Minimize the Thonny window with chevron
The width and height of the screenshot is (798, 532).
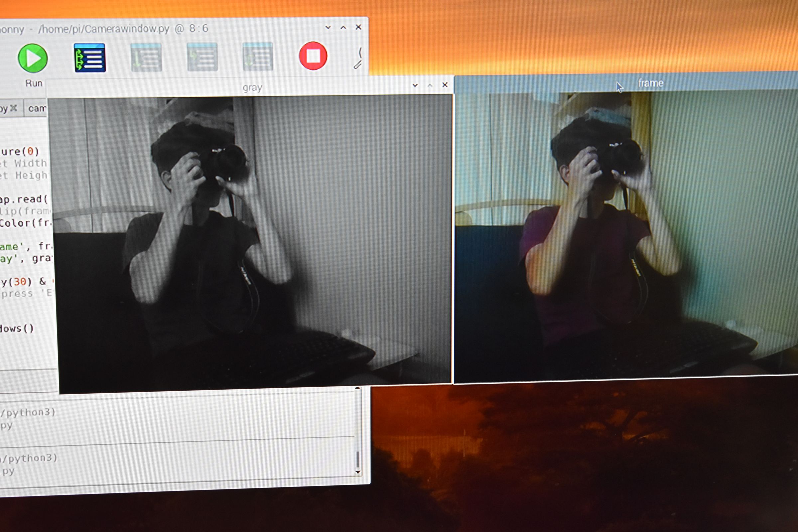click(x=328, y=28)
